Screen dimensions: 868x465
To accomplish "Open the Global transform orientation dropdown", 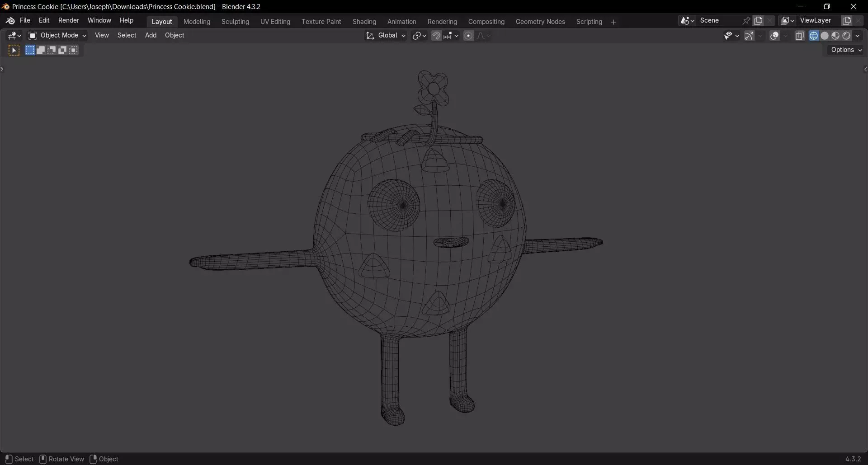I will click(x=386, y=36).
